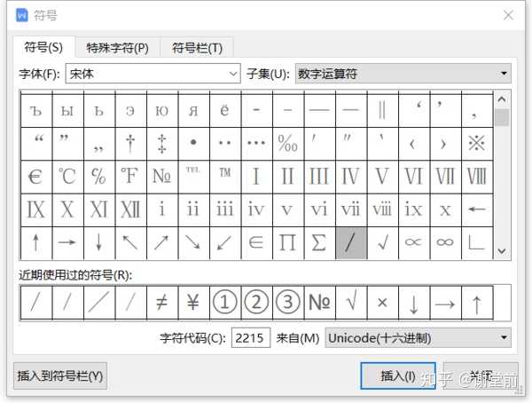
Task: Select the Euro sign symbol cell
Action: pos(36,177)
